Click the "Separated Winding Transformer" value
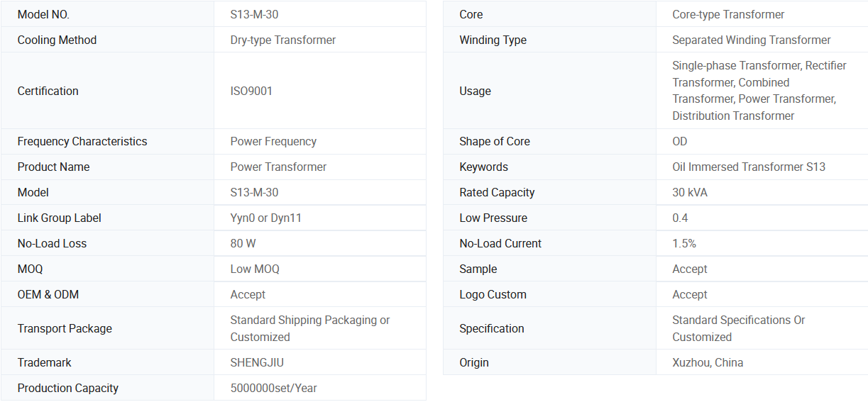 click(x=751, y=40)
